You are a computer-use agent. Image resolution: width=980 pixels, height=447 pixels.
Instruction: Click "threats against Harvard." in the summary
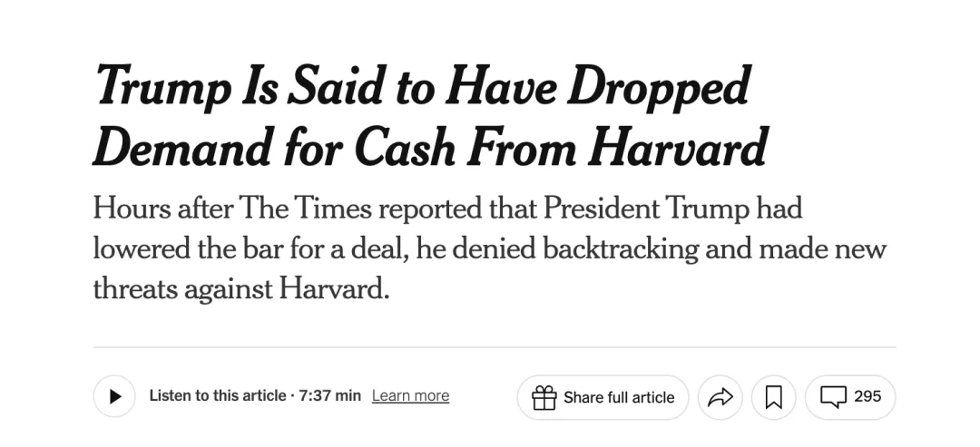click(240, 288)
